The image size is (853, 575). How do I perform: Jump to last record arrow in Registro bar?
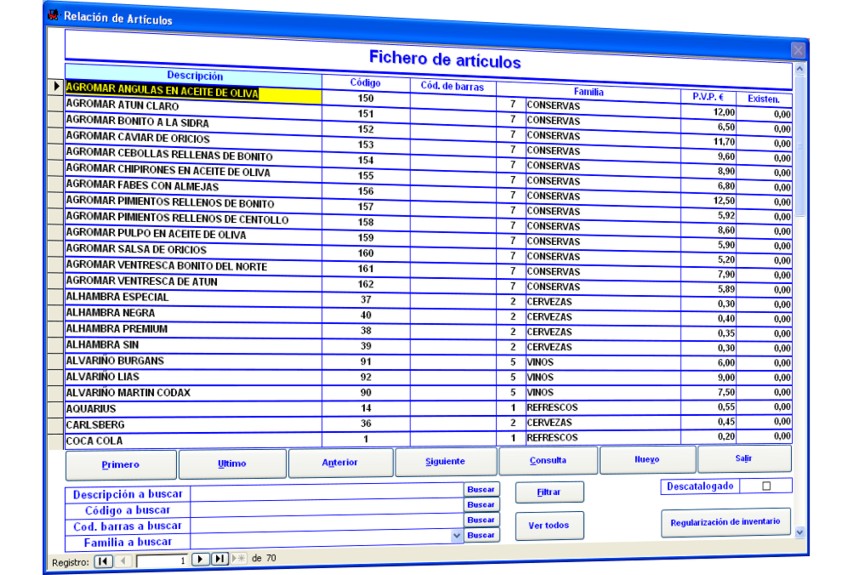pyautogui.click(x=219, y=559)
